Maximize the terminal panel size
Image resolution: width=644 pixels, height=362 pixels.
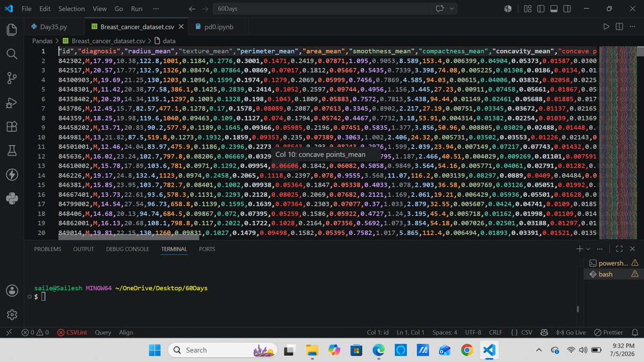pyautogui.click(x=619, y=249)
